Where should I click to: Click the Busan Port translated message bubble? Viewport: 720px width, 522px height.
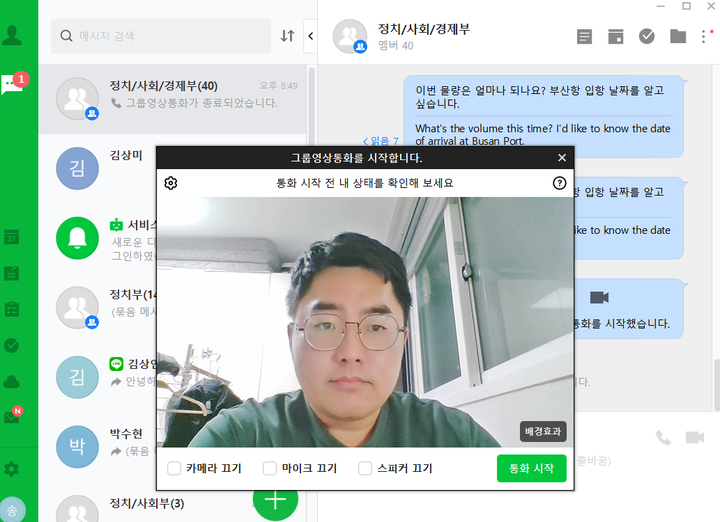click(x=543, y=117)
